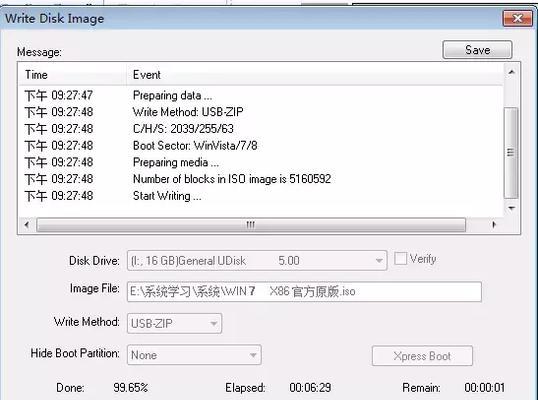Open the Hide Boot Partition dropdown
Viewport: 538px width, 400px height.
click(194, 355)
